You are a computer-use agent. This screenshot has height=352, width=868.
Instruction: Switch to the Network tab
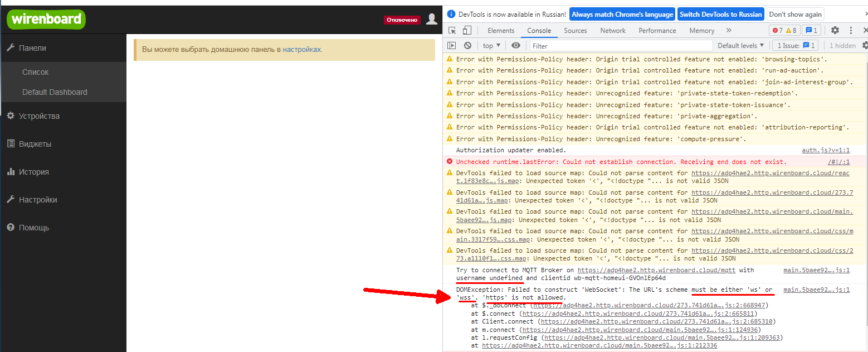tap(613, 31)
